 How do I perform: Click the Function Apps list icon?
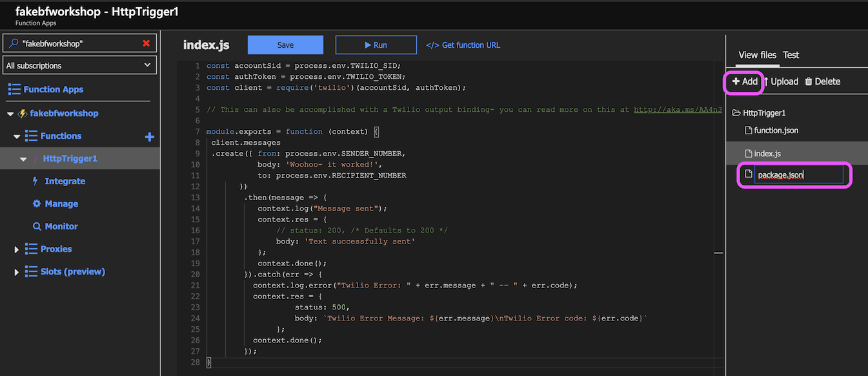point(14,89)
